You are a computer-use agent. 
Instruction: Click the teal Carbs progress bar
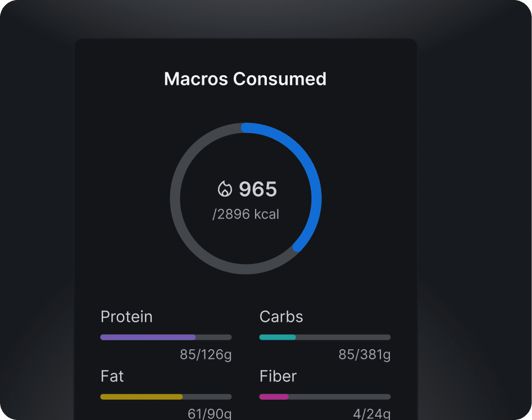click(278, 337)
